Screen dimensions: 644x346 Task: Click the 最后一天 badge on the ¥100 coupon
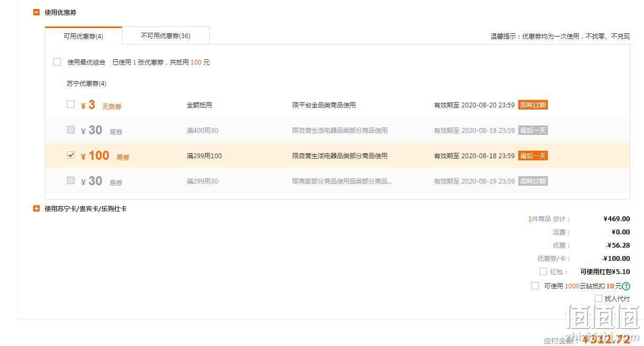tap(533, 156)
